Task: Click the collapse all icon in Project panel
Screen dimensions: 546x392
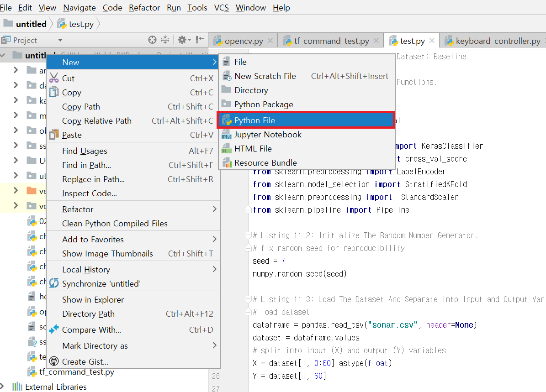Action: point(165,40)
